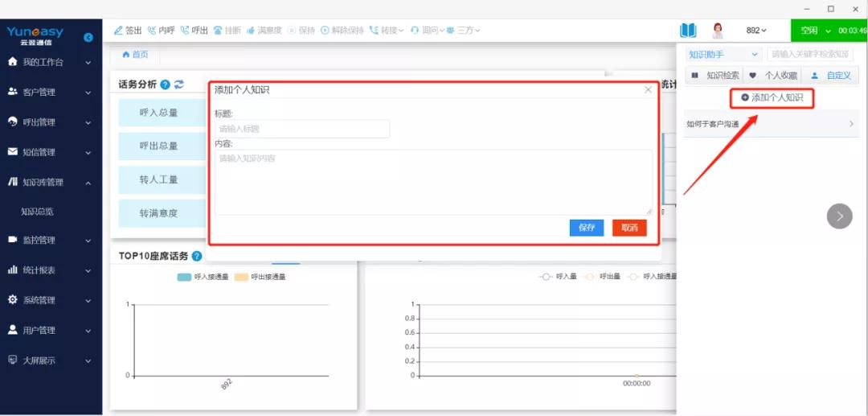Viewport: 868px width, 416px height.
Task: Click the 大屏展示 monitor icon
Action: coord(14,360)
